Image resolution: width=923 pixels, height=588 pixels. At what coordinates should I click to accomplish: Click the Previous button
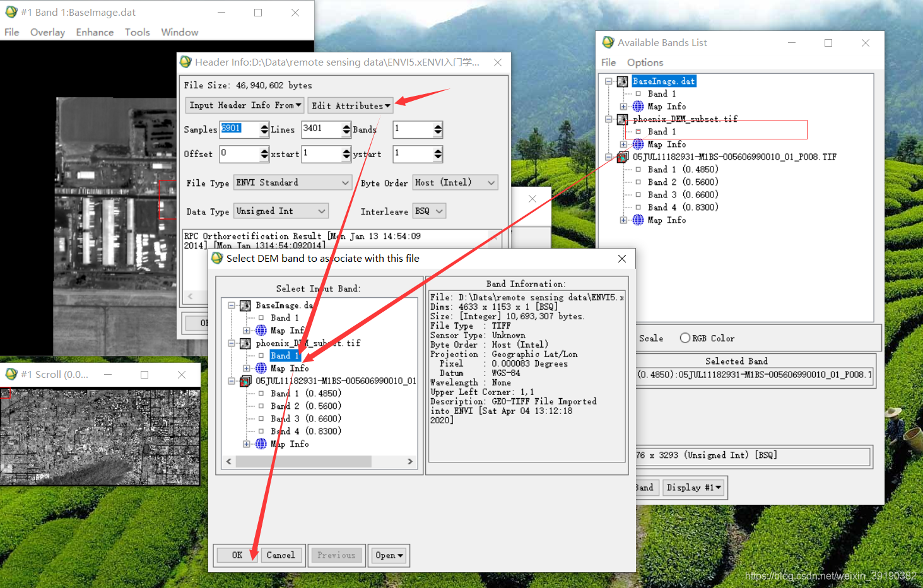click(x=336, y=555)
